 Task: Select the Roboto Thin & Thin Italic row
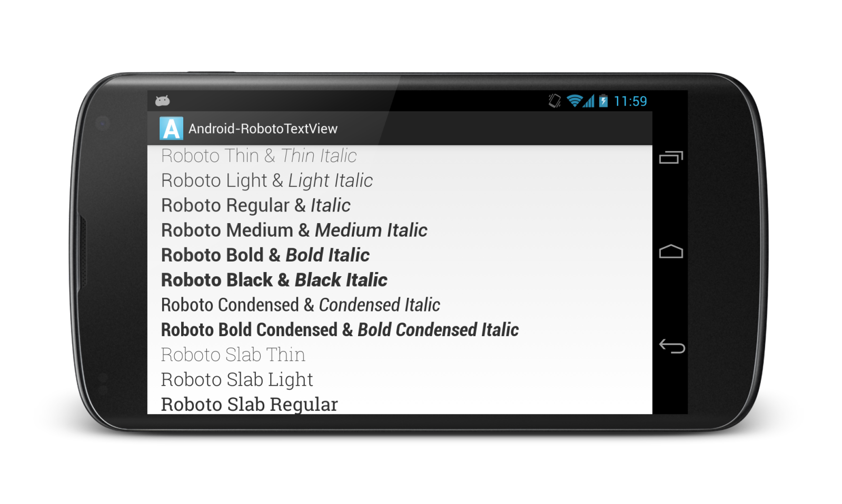point(400,156)
